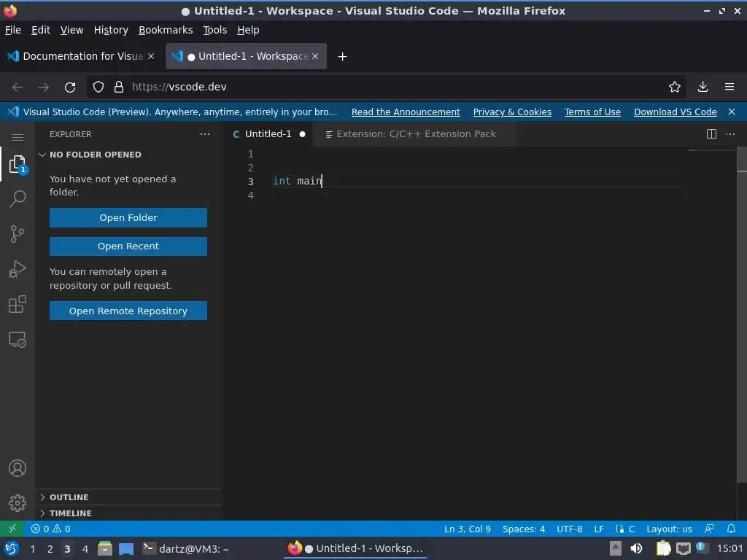Open the Extensions view icon

[18, 304]
